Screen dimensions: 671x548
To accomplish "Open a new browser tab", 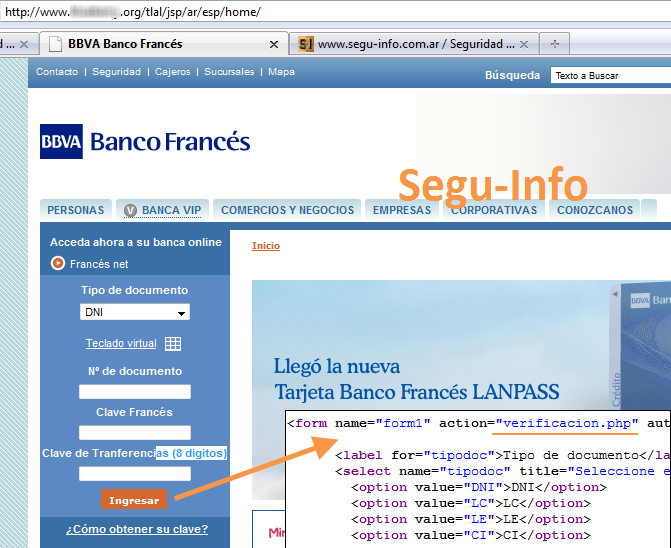I will pos(555,44).
